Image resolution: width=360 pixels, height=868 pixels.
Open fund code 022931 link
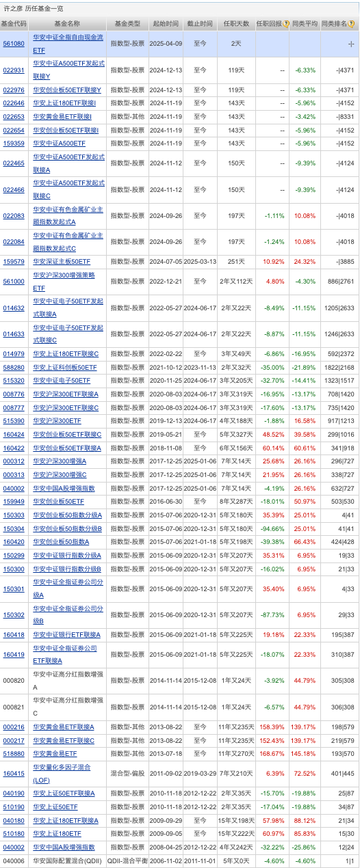point(14,70)
